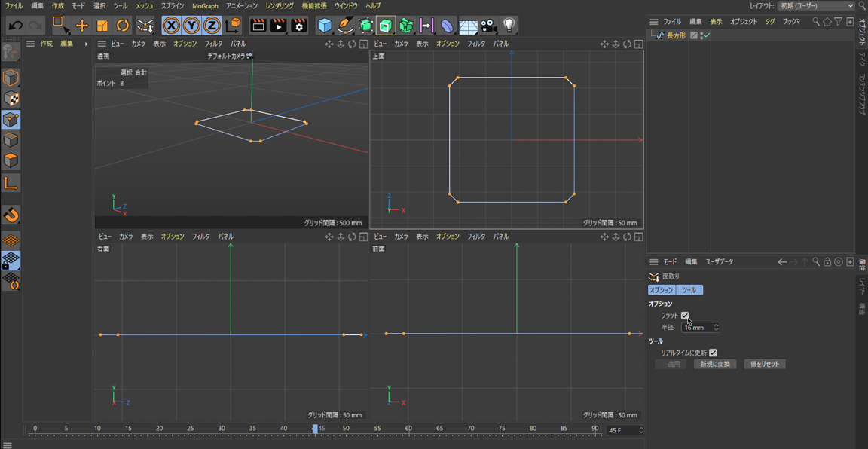The height and width of the screenshot is (449, 868).
Task: Click the 新規に変換 button
Action: pyautogui.click(x=714, y=364)
